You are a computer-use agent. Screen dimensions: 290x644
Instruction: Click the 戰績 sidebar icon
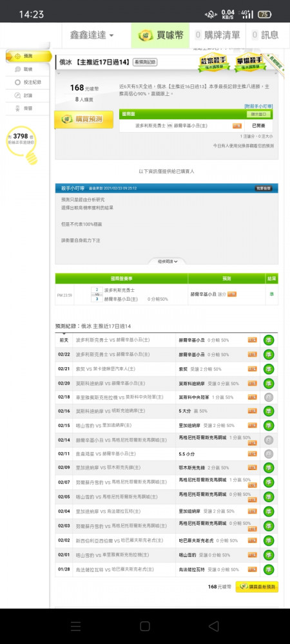(17, 70)
